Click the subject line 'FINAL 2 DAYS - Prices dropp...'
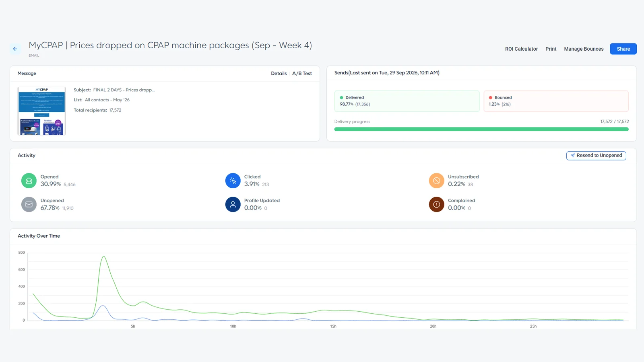 124,90
